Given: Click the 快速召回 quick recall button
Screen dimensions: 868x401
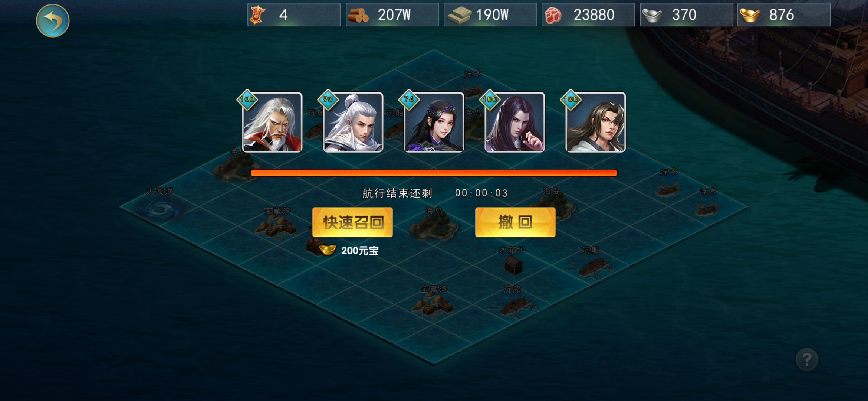Looking at the screenshot, I should click(352, 222).
